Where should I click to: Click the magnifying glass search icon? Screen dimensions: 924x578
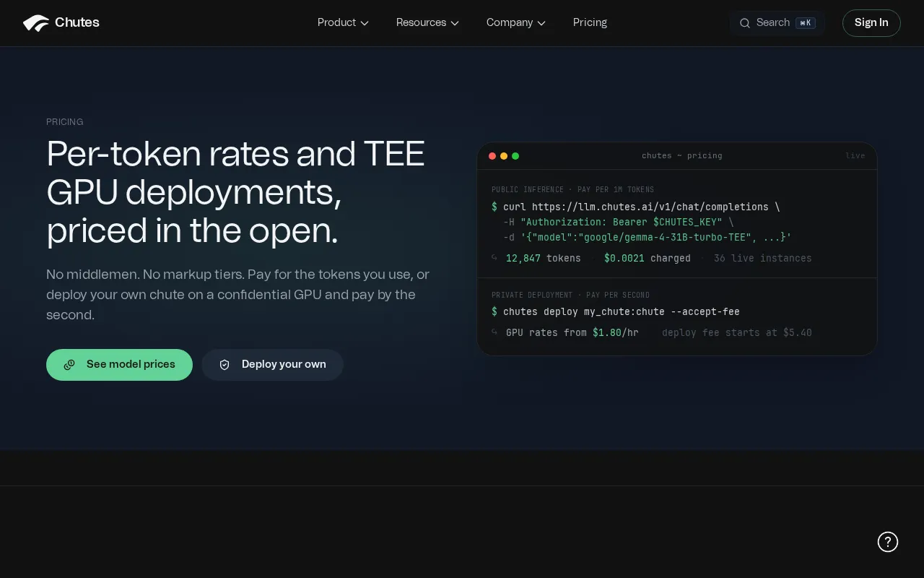pyautogui.click(x=745, y=23)
